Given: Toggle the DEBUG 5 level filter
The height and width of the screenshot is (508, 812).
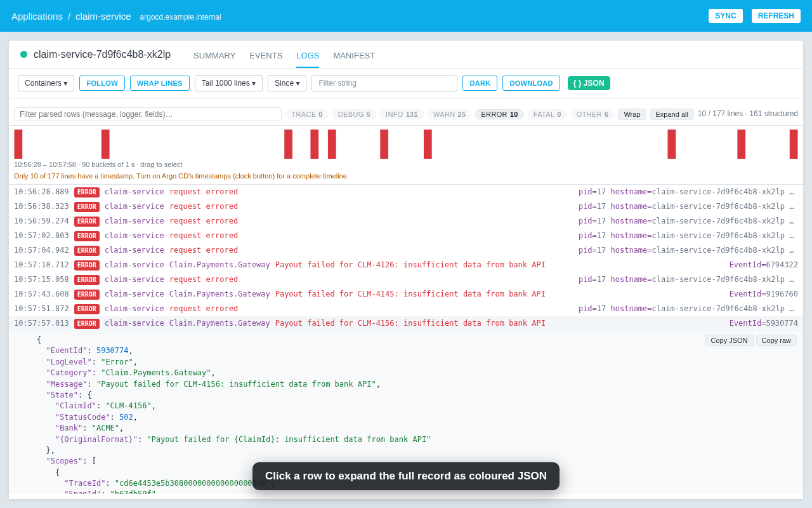Looking at the screenshot, I should [354, 114].
